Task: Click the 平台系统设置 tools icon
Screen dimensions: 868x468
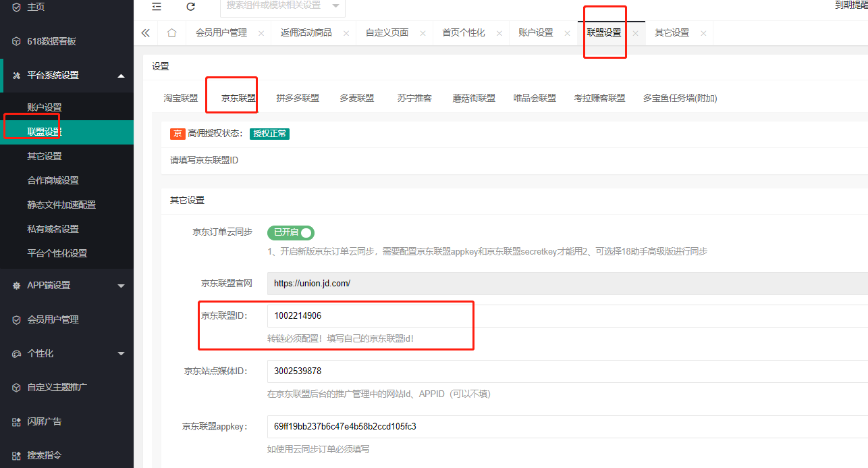Action: point(17,75)
